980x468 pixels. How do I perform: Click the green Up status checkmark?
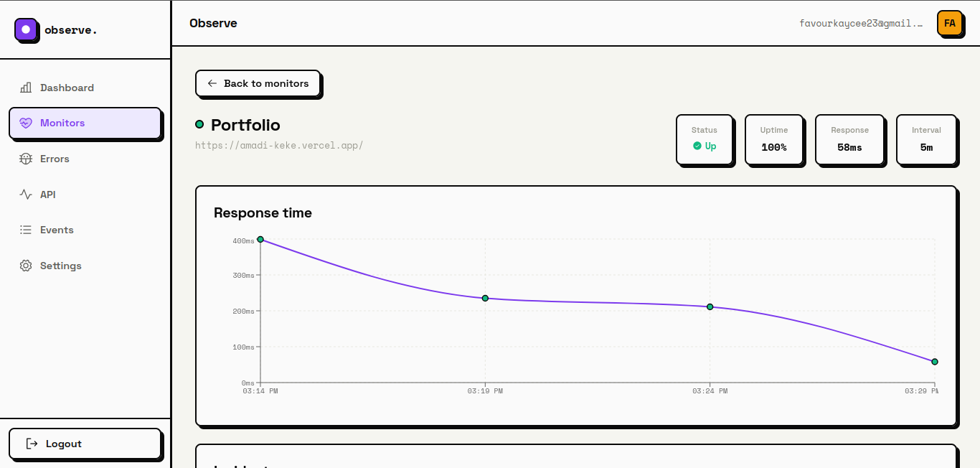pos(697,146)
